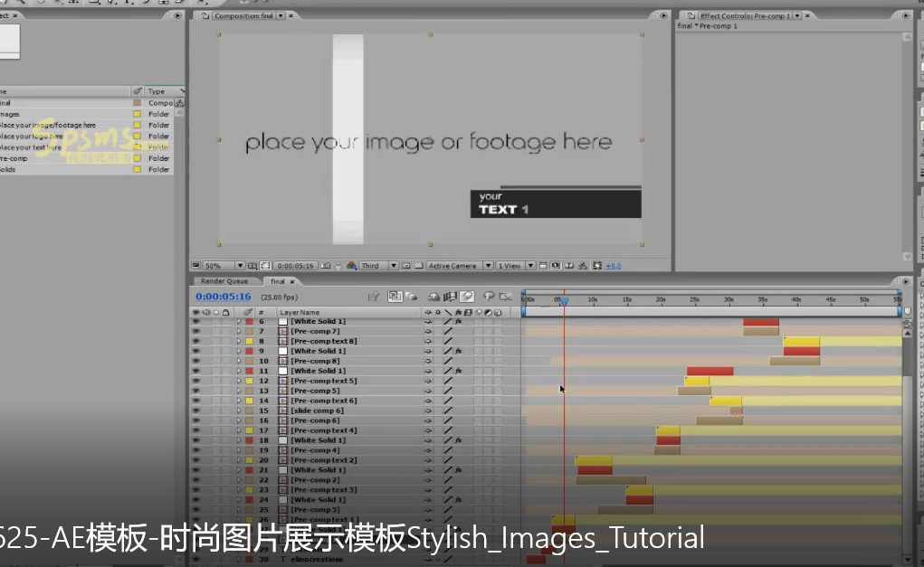924x567 pixels.
Task: Toggle transparency grid icon
Action: tap(418, 266)
